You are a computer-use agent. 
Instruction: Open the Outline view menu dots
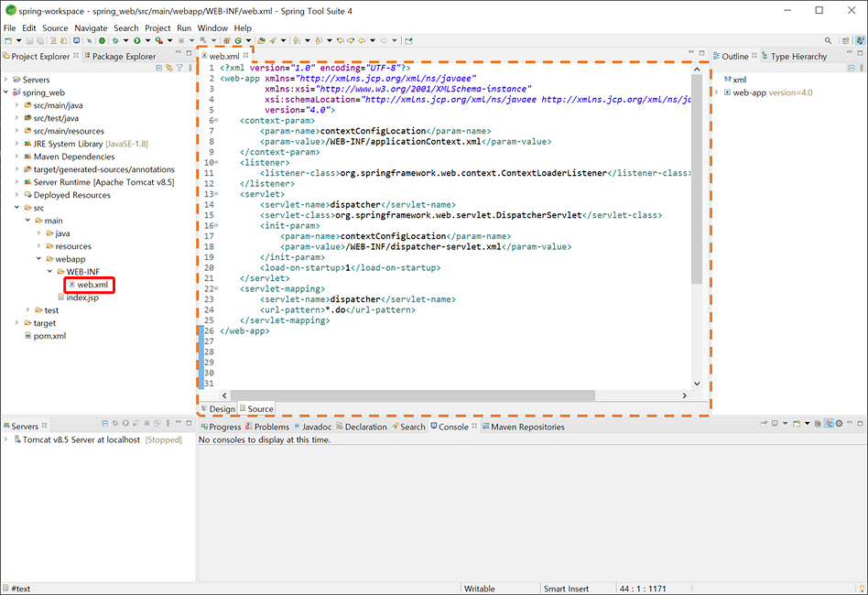tap(862, 68)
